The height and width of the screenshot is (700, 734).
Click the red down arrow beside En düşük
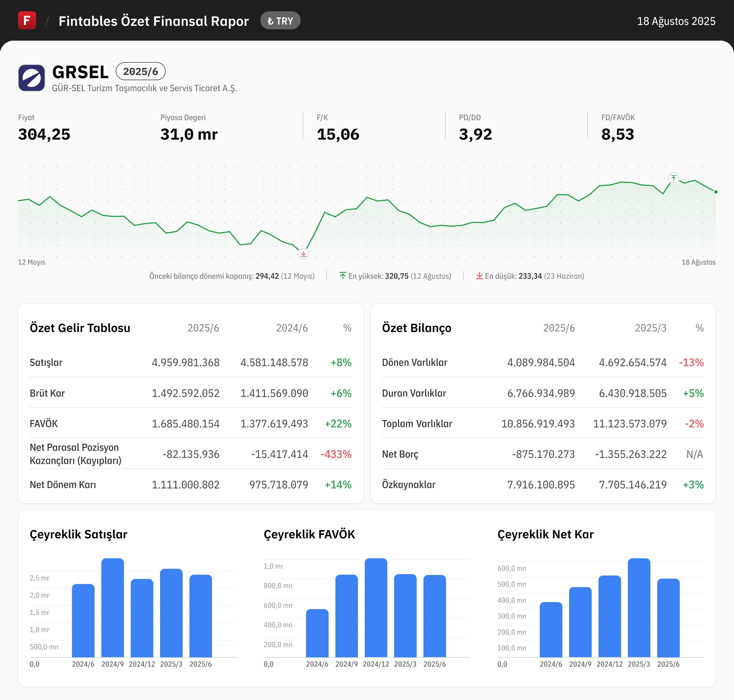[x=479, y=276]
